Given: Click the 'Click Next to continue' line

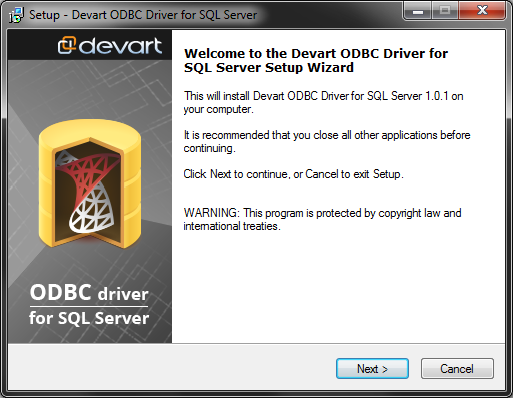Looking at the screenshot, I should [293, 174].
